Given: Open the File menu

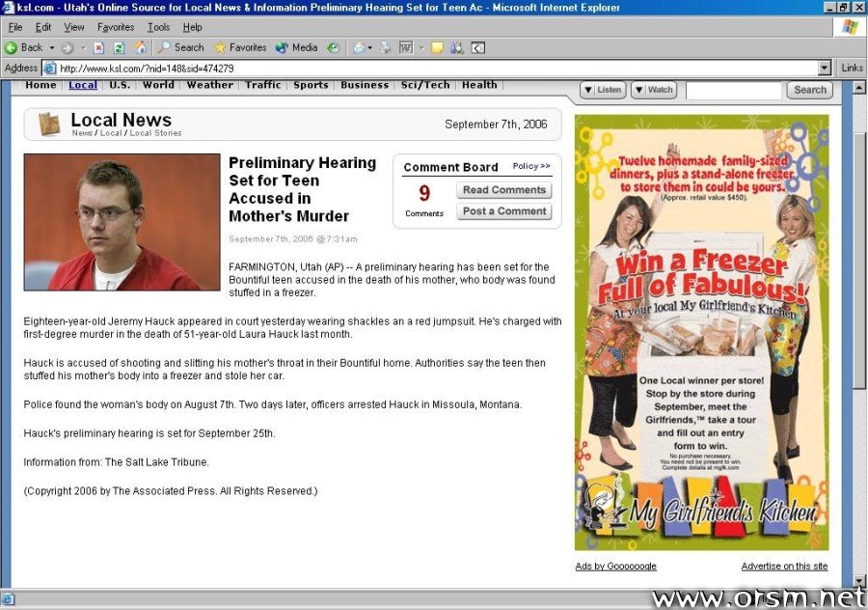Looking at the screenshot, I should pos(15,27).
